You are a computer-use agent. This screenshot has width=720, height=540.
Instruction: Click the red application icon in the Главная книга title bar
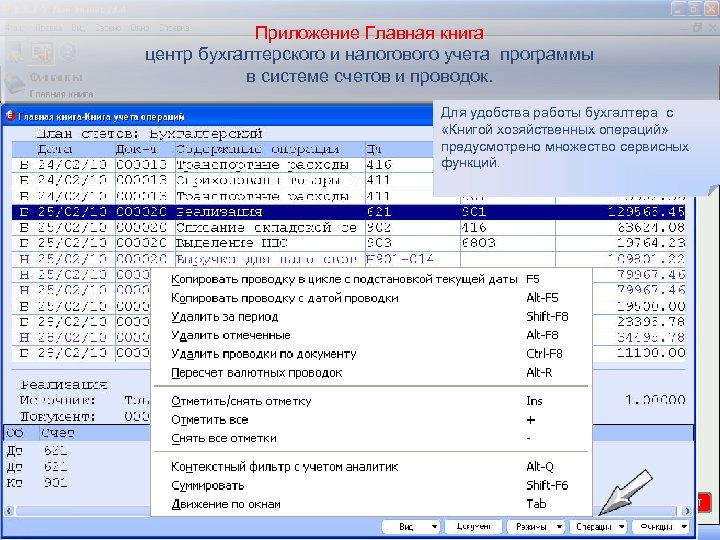tap(10, 116)
